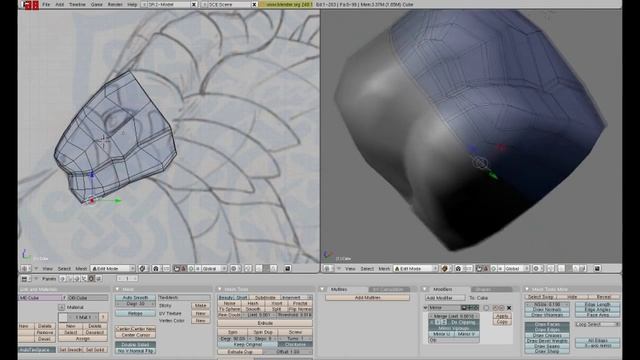
Task: Toggle Double Sided option
Action: (x=135, y=345)
